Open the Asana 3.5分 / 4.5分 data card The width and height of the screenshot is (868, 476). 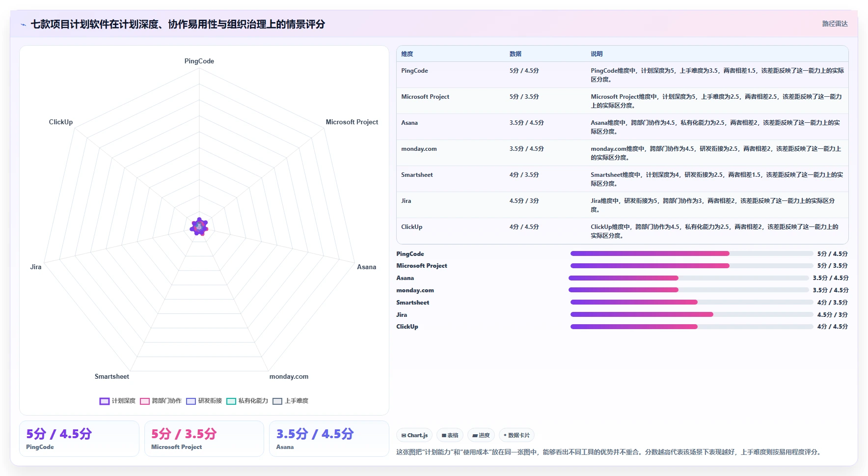point(329,439)
